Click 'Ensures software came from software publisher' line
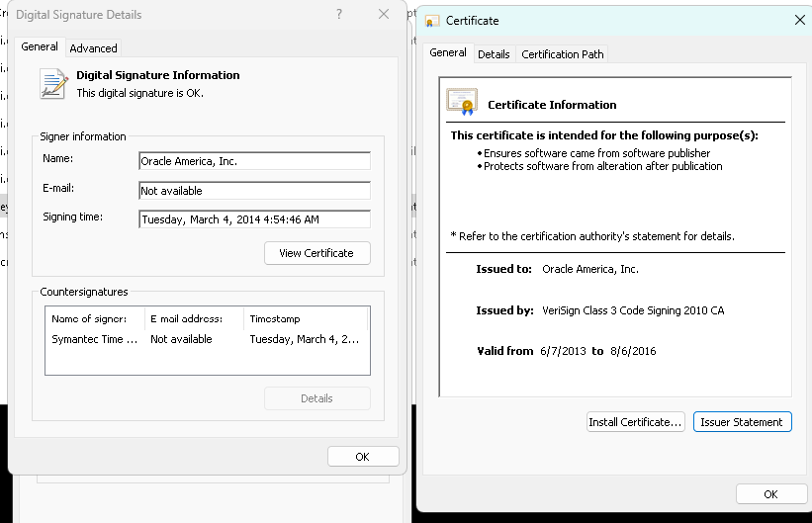Viewport: 812px width, 523px height. point(596,153)
